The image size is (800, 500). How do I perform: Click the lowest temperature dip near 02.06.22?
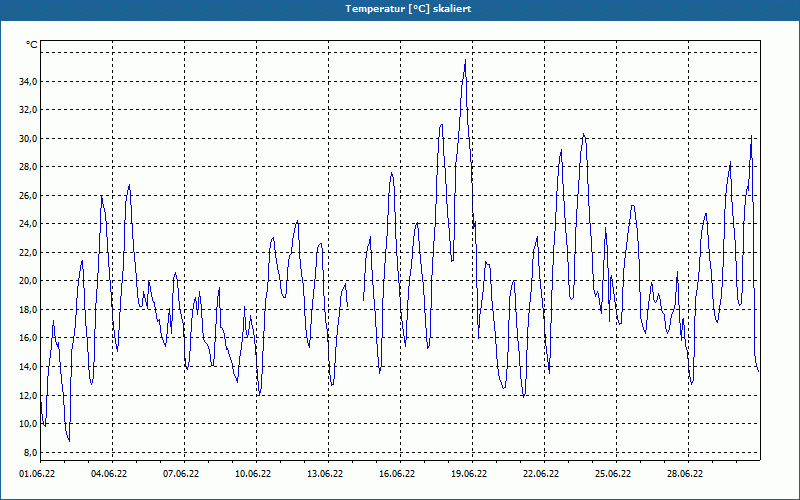coord(69,441)
